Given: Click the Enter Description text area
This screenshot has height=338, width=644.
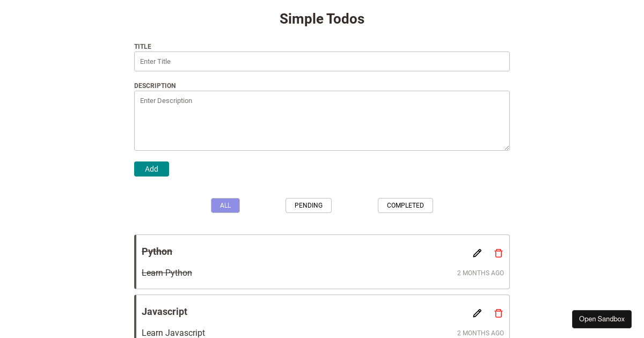Looking at the screenshot, I should coord(322,120).
